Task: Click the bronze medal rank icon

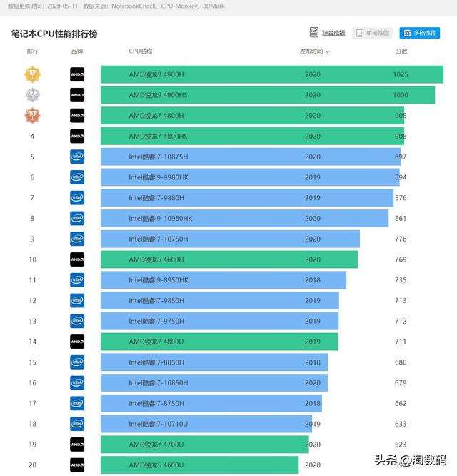Action: [32, 116]
